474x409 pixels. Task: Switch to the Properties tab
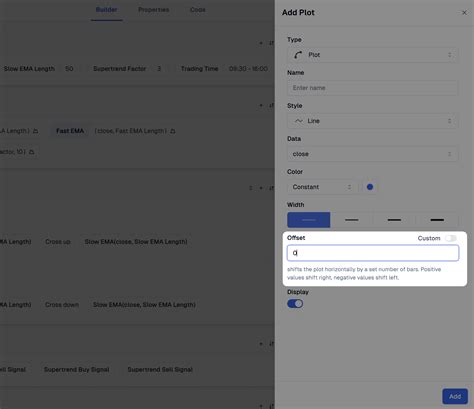tap(154, 10)
